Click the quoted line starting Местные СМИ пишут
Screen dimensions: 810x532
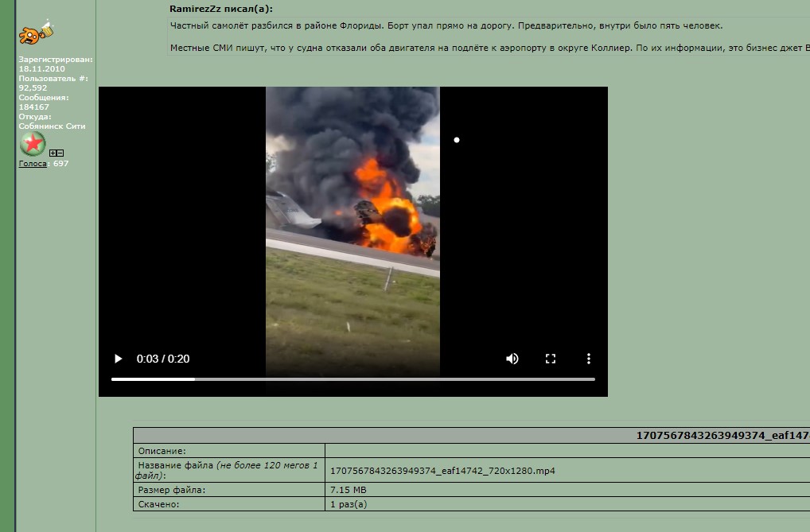(489, 48)
